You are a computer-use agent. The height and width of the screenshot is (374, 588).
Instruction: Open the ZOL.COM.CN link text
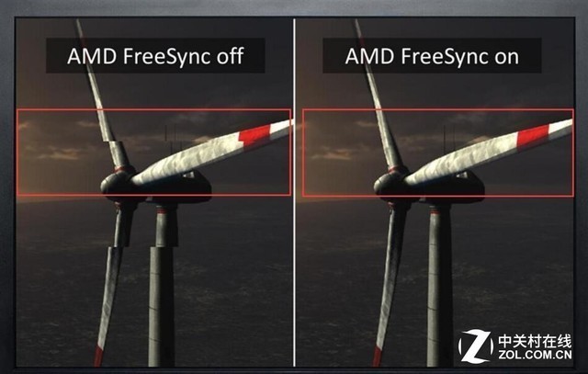click(535, 355)
